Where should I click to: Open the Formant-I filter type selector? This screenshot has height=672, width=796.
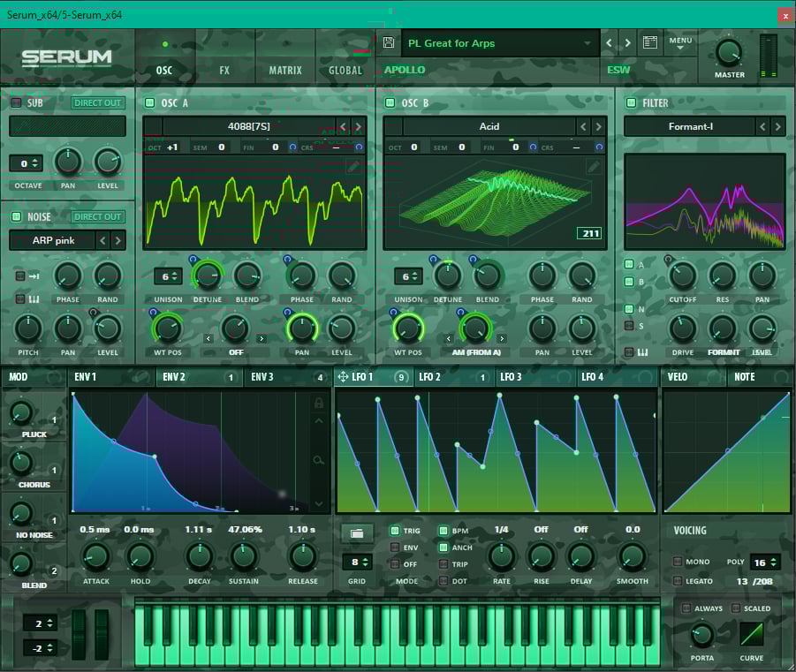point(690,126)
